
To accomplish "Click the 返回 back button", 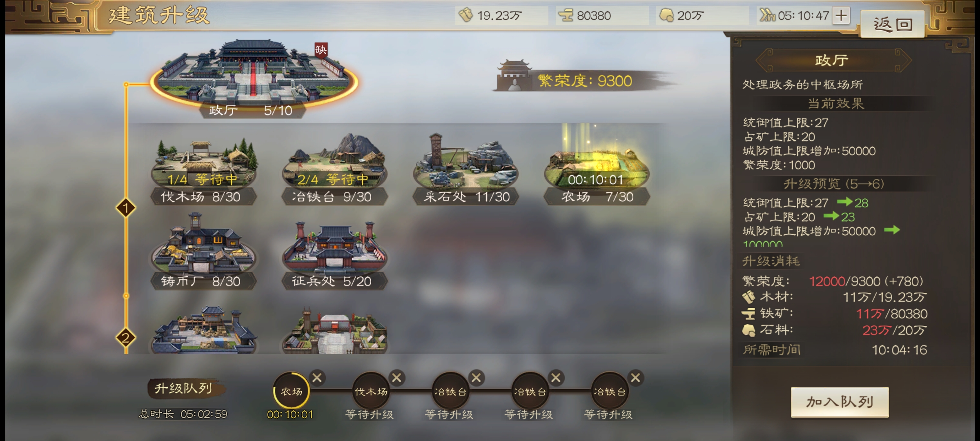I will point(893,24).
